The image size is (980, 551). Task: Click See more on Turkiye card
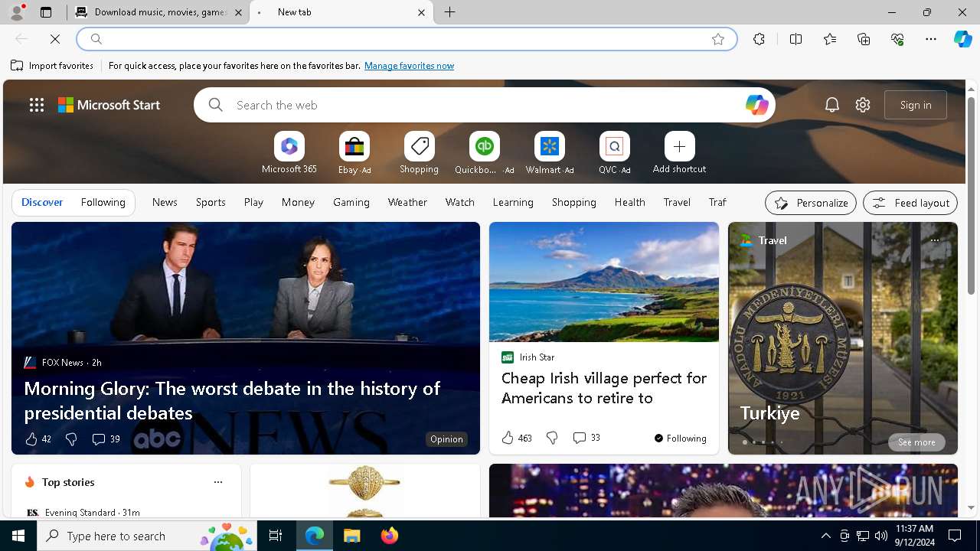click(916, 442)
